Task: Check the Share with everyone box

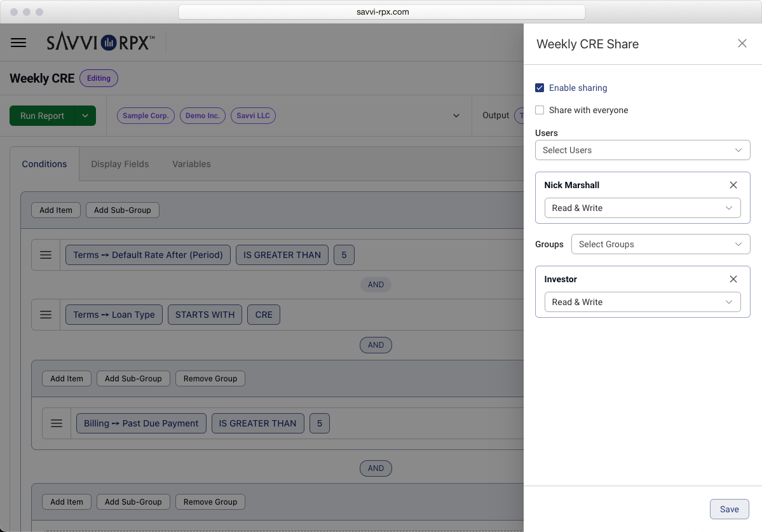Action: (x=540, y=110)
